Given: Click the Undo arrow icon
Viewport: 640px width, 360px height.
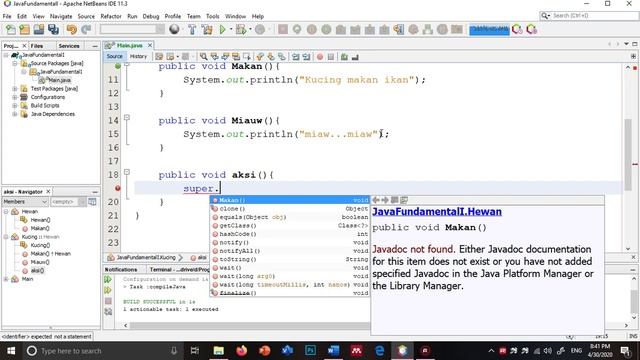Looking at the screenshot, I should click(72, 29).
